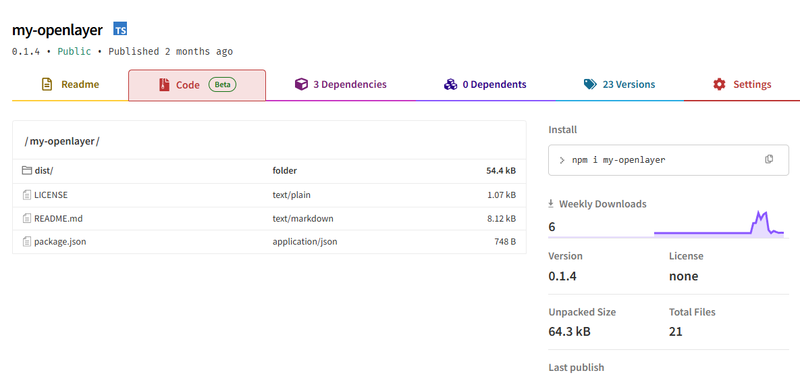The width and height of the screenshot is (800, 377).
Task: Click the my-openlayer package title
Action: tap(57, 30)
